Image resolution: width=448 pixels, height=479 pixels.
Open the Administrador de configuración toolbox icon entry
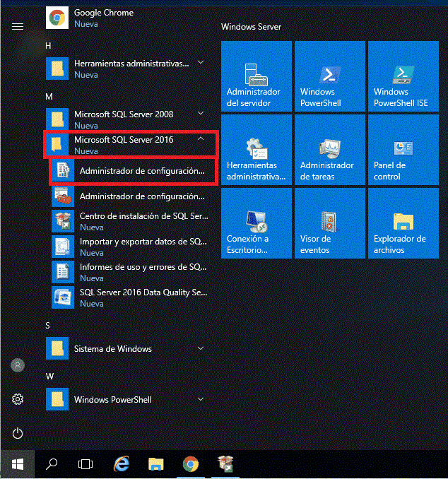click(x=63, y=196)
